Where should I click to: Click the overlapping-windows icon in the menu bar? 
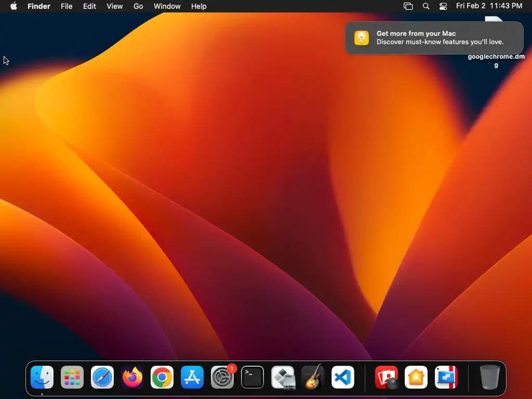click(x=408, y=6)
